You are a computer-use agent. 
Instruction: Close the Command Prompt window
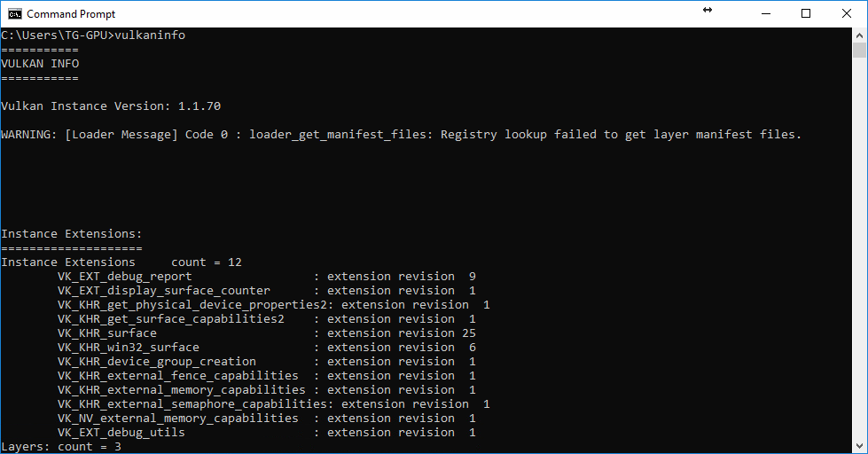coord(847,14)
